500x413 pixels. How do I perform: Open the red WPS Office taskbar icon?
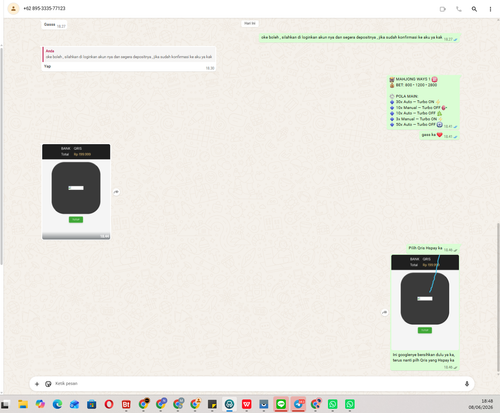click(x=247, y=404)
